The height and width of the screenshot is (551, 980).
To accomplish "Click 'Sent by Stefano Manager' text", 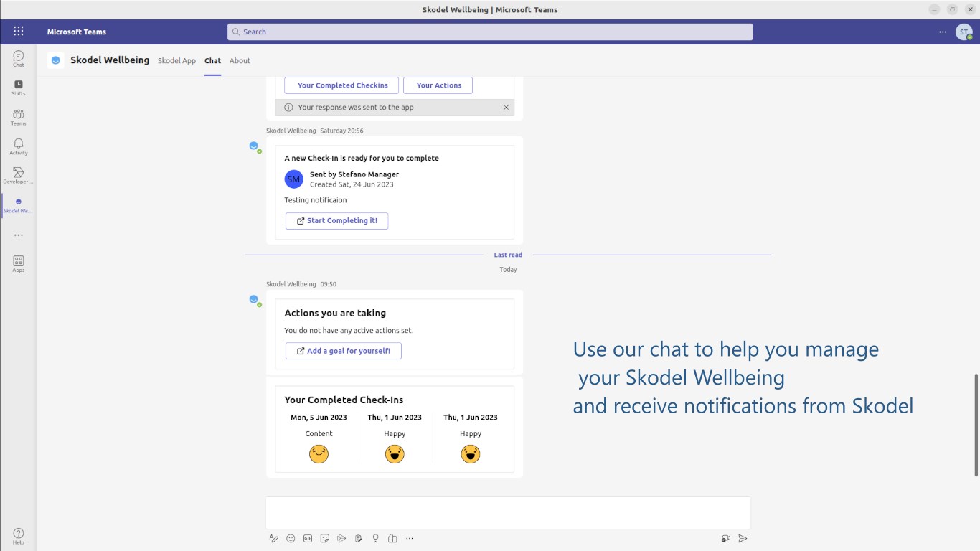I will coord(354,174).
